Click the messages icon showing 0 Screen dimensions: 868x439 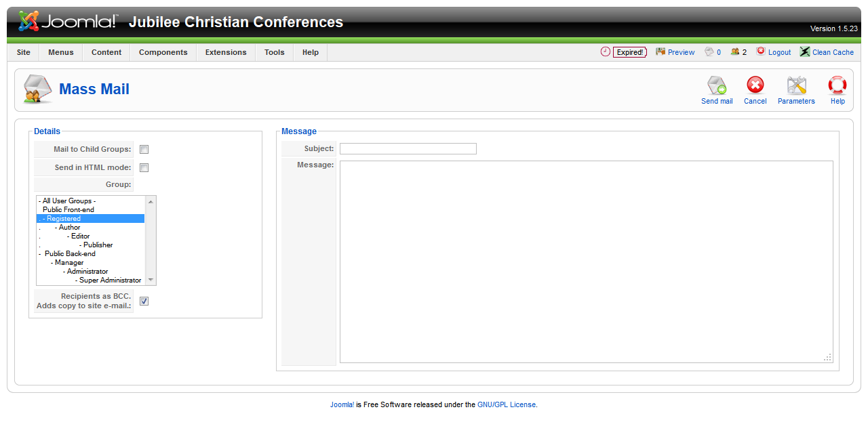point(709,51)
